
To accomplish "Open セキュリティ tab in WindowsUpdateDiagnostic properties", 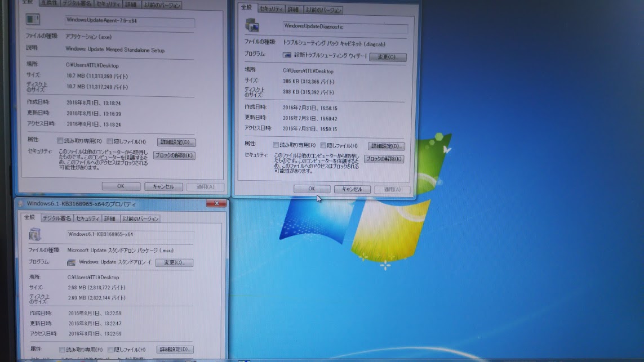I will click(271, 9).
